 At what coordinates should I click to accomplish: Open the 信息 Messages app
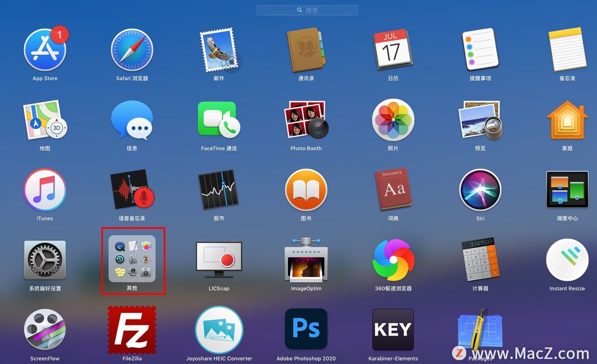tap(132, 120)
